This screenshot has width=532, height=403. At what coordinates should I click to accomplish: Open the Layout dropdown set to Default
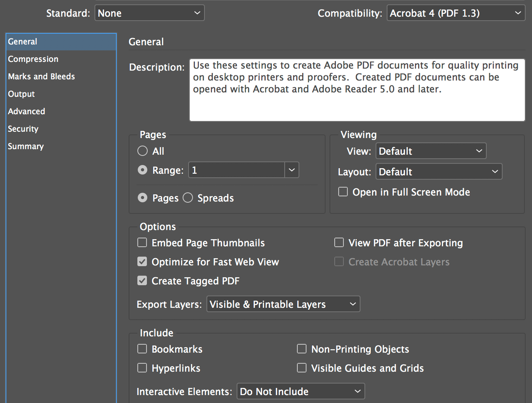tap(439, 172)
